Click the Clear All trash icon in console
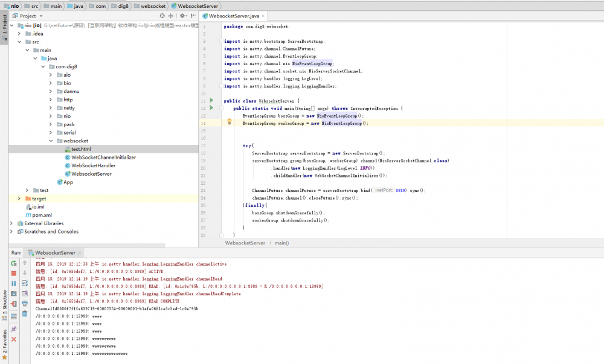The height and width of the screenshot is (364, 604). click(x=25, y=314)
